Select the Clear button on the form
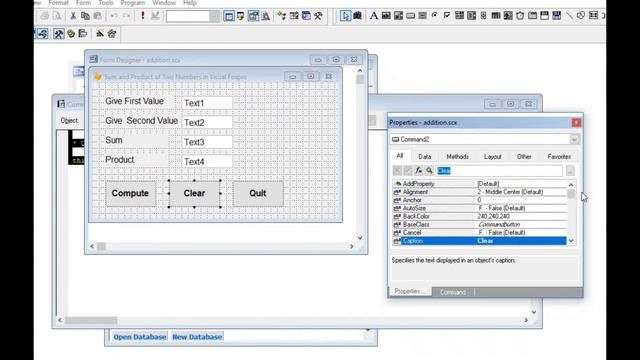The height and width of the screenshot is (360, 640). point(194,193)
